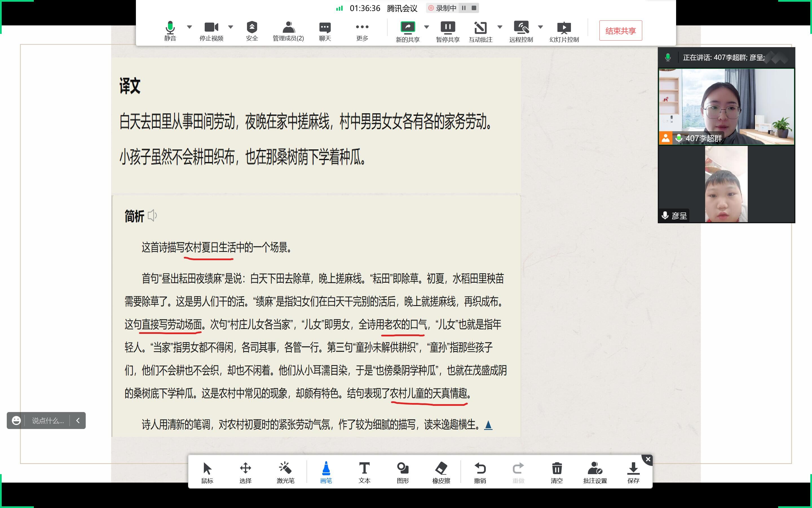Screen dimensions: 812x508
Task: Pause sharing with 暂停共享
Action: click(448, 32)
